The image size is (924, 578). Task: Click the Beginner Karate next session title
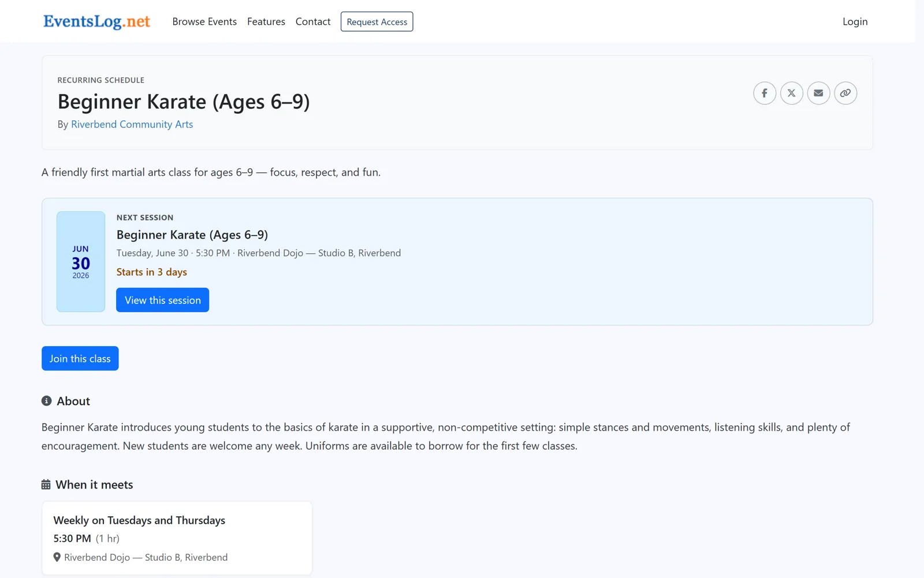tap(192, 235)
